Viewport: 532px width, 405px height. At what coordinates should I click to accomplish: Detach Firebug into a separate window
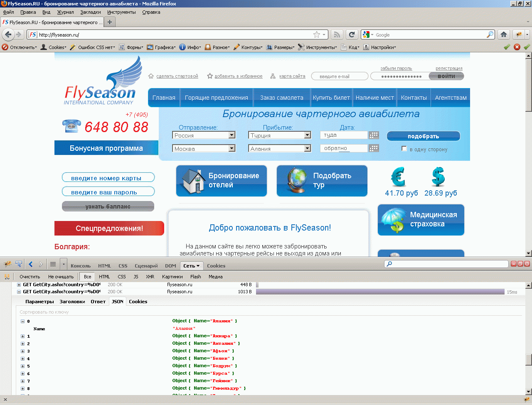520,264
